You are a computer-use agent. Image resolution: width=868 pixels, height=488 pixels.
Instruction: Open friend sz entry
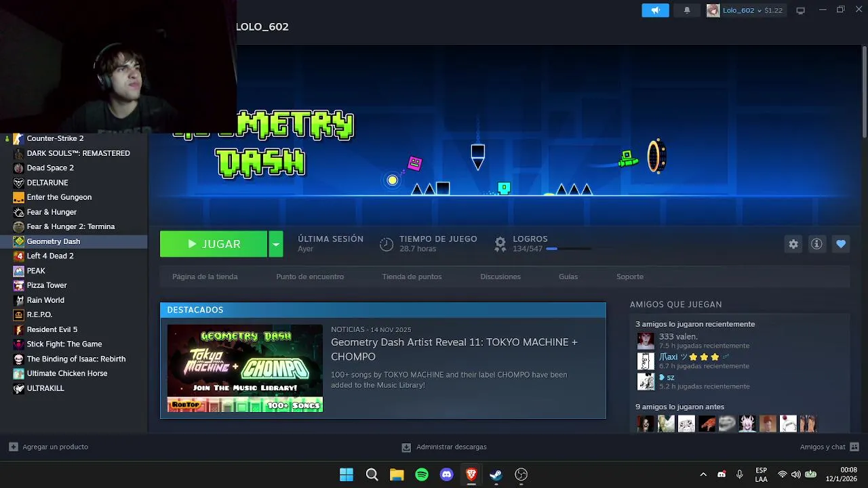[x=693, y=382]
